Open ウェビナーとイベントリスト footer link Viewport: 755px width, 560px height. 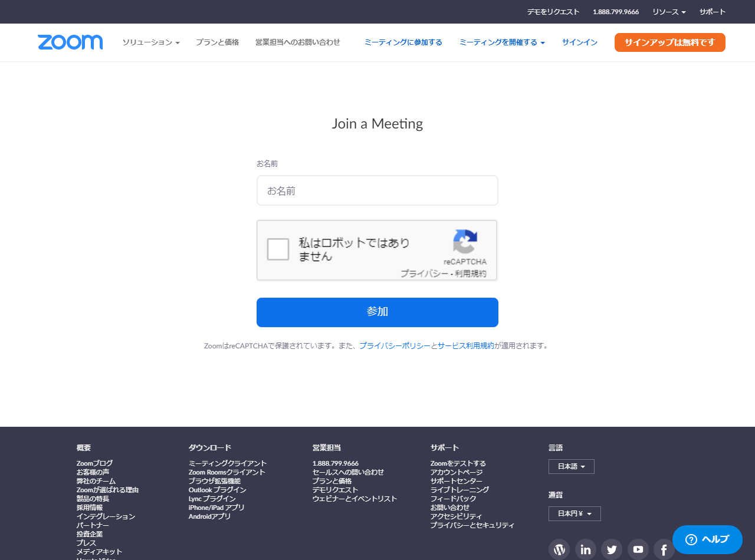[354, 499]
